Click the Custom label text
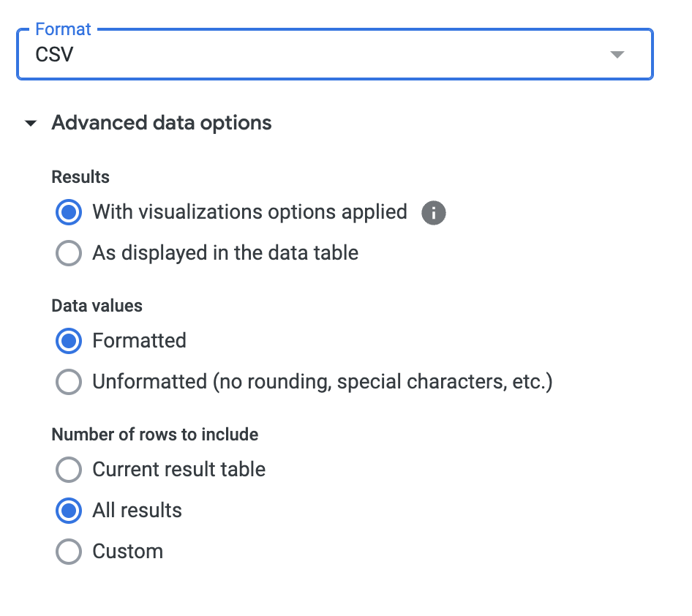692x616 pixels. [127, 552]
